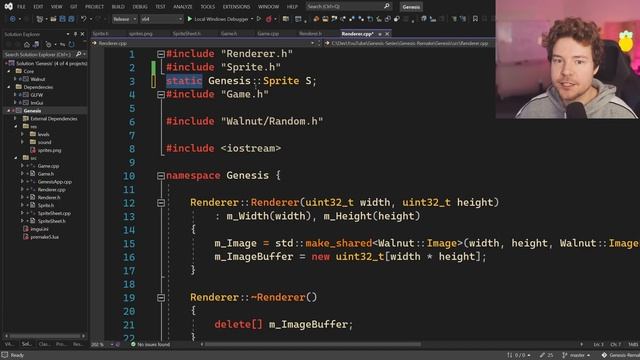This screenshot has width=640, height=360.
Task: Open the VIEW menu
Action: pyautogui.click(x=56, y=7)
